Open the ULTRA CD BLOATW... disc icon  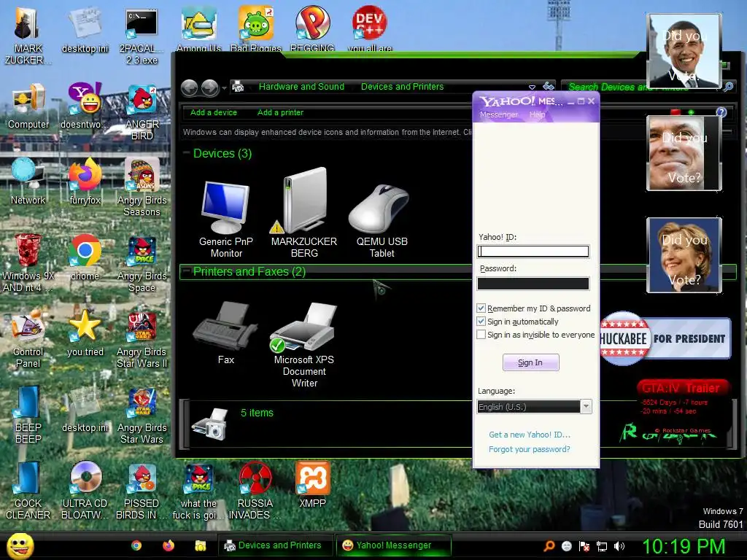(85, 491)
